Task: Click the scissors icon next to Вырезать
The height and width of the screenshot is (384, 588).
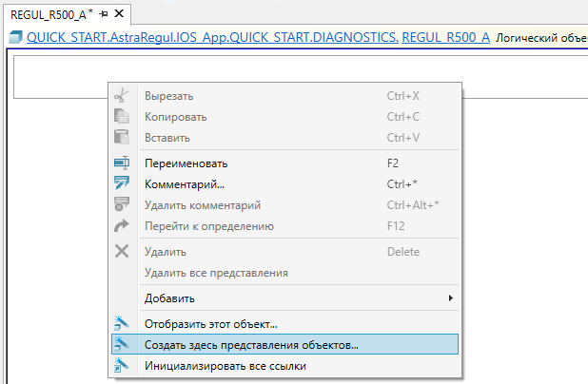Action: click(x=121, y=96)
